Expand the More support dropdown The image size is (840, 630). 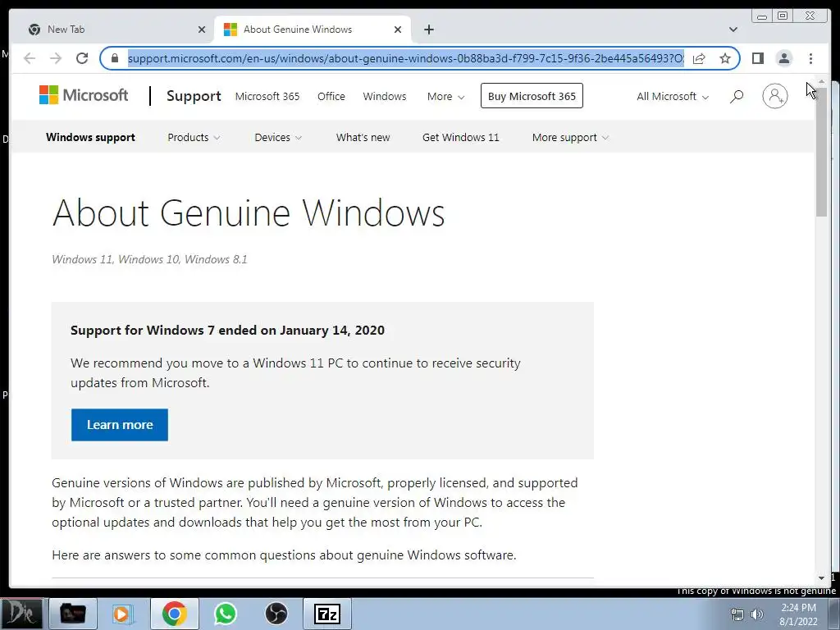click(571, 137)
